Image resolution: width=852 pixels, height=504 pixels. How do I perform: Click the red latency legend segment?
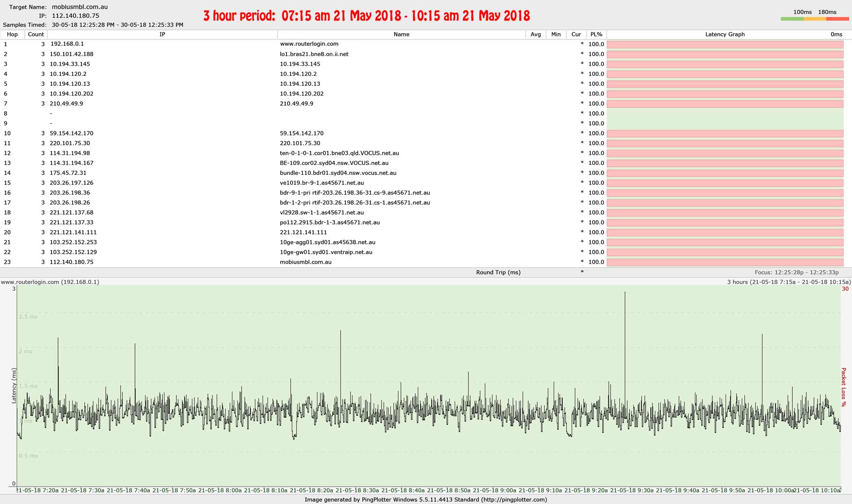tap(838, 19)
